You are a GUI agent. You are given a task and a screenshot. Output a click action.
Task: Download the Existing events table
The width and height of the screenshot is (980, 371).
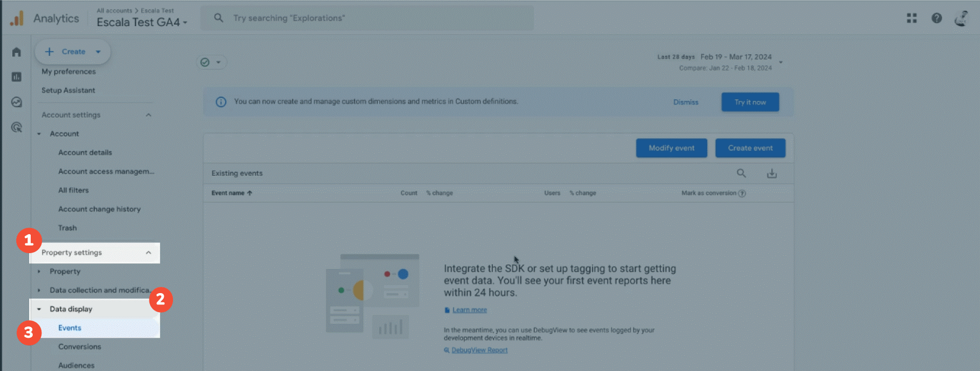pyautogui.click(x=772, y=174)
